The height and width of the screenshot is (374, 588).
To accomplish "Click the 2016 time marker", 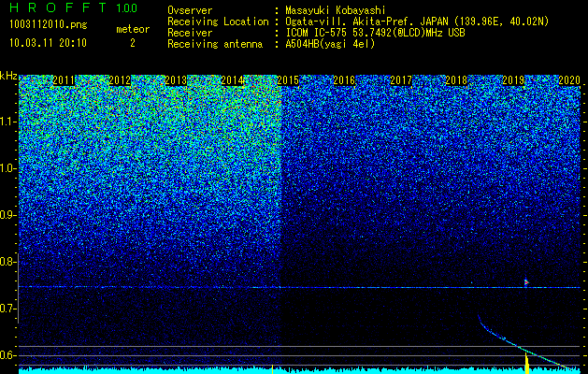I will coord(344,80).
